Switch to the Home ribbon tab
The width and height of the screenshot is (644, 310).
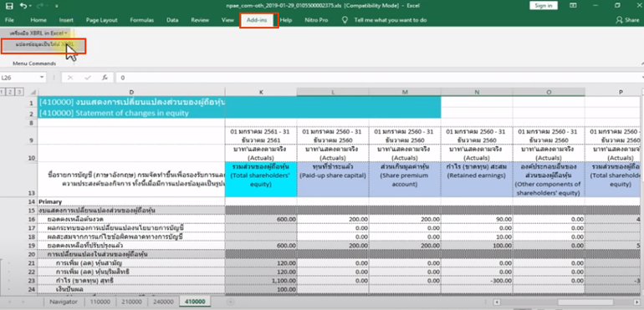pyautogui.click(x=38, y=20)
